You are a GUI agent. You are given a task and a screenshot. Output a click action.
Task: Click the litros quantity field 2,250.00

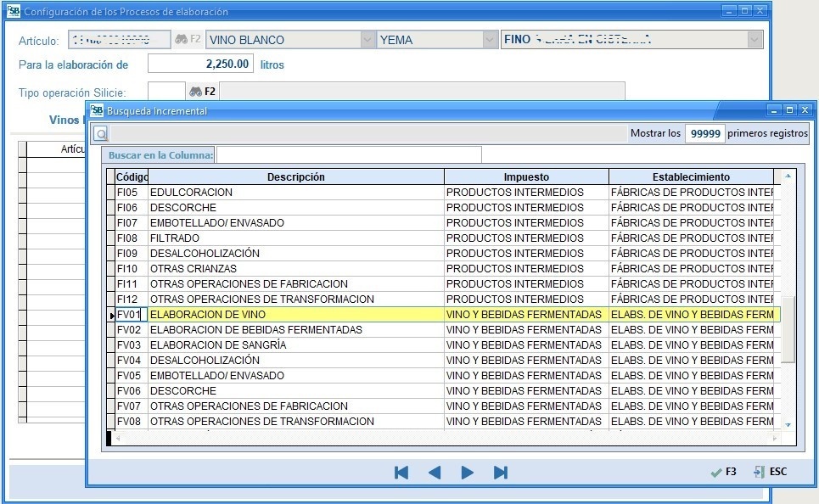[201, 64]
